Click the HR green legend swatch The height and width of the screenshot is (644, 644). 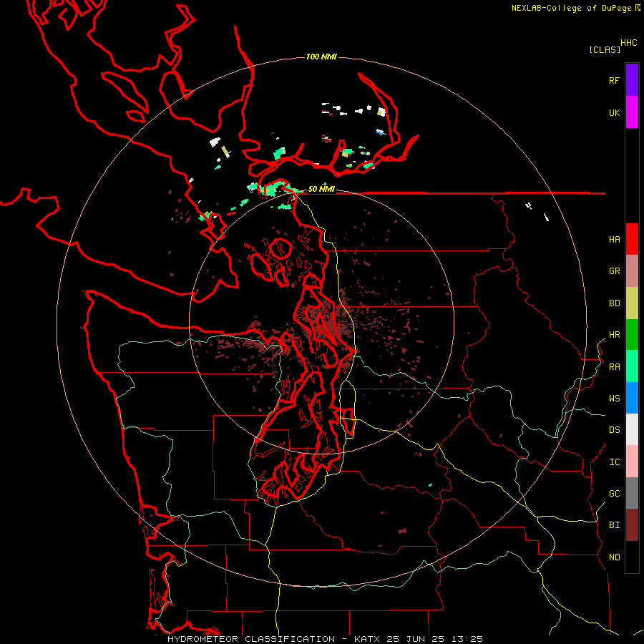(x=632, y=335)
